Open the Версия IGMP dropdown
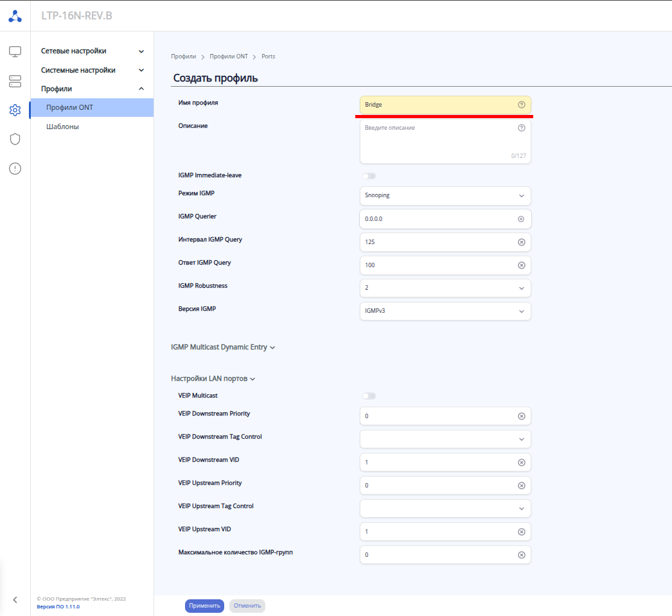Screen dimensions: 672x616 tap(445, 312)
